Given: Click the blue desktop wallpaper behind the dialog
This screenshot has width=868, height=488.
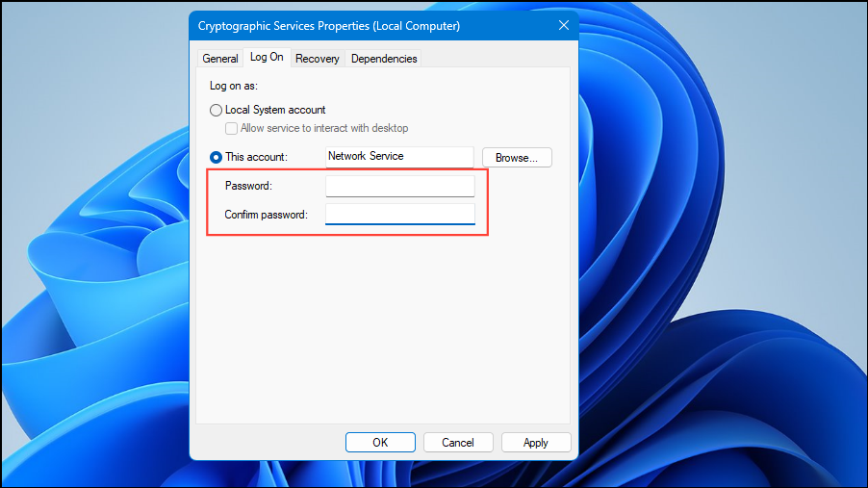Looking at the screenshot, I should coord(720,249).
